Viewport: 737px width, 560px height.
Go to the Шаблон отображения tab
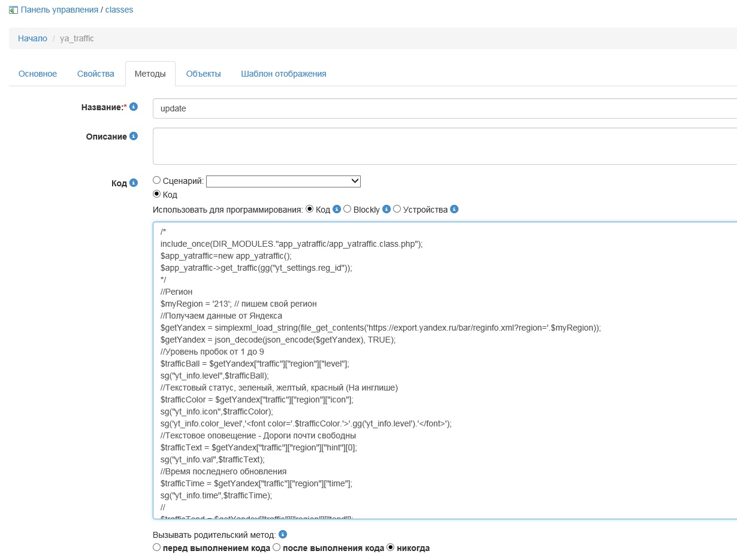(283, 74)
